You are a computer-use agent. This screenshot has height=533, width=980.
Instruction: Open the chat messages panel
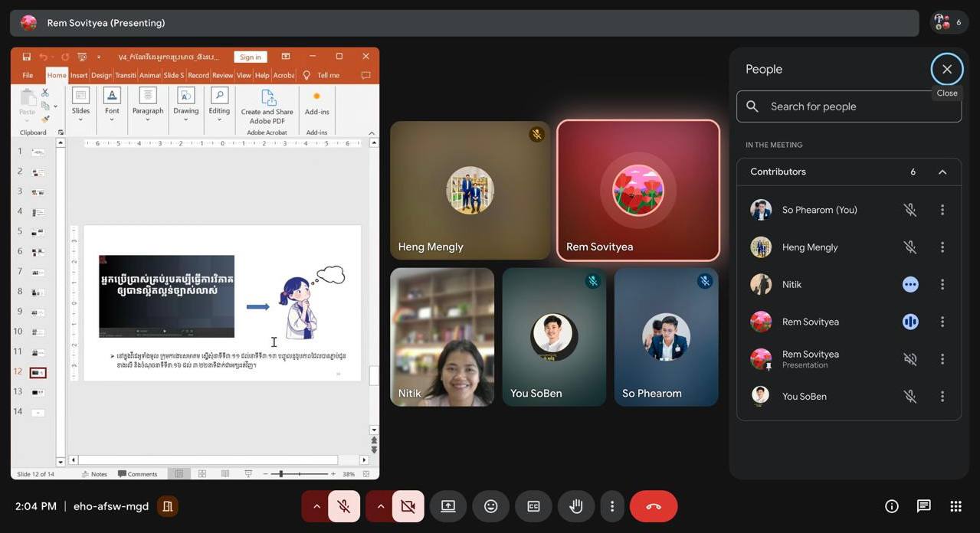[x=923, y=506]
